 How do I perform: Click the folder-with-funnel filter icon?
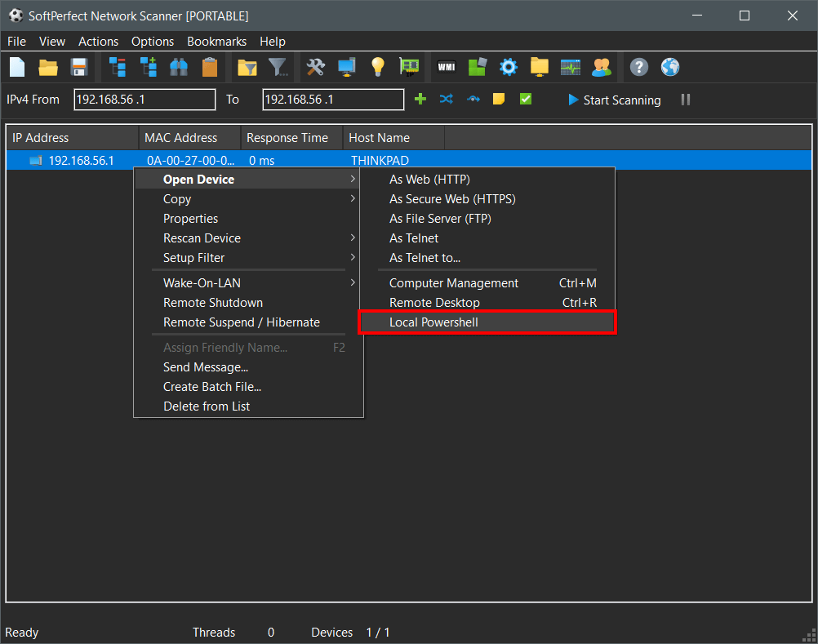(x=247, y=67)
